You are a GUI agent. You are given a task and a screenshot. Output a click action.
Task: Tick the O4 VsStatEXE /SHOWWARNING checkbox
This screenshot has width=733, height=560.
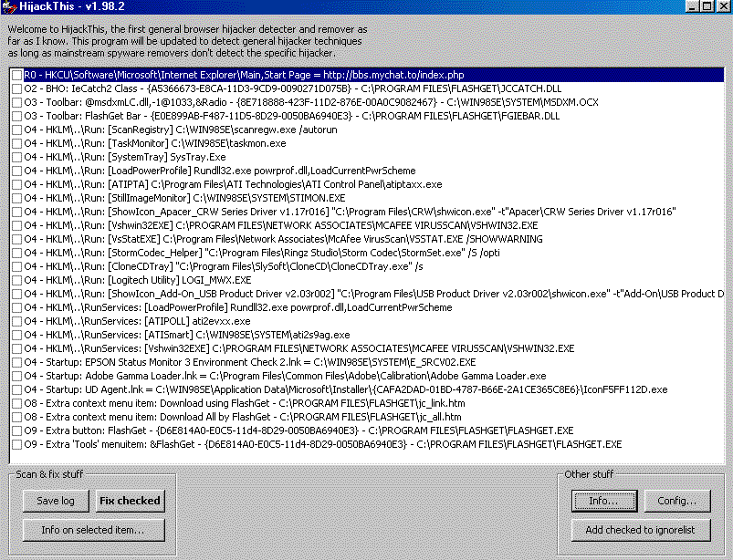16,239
